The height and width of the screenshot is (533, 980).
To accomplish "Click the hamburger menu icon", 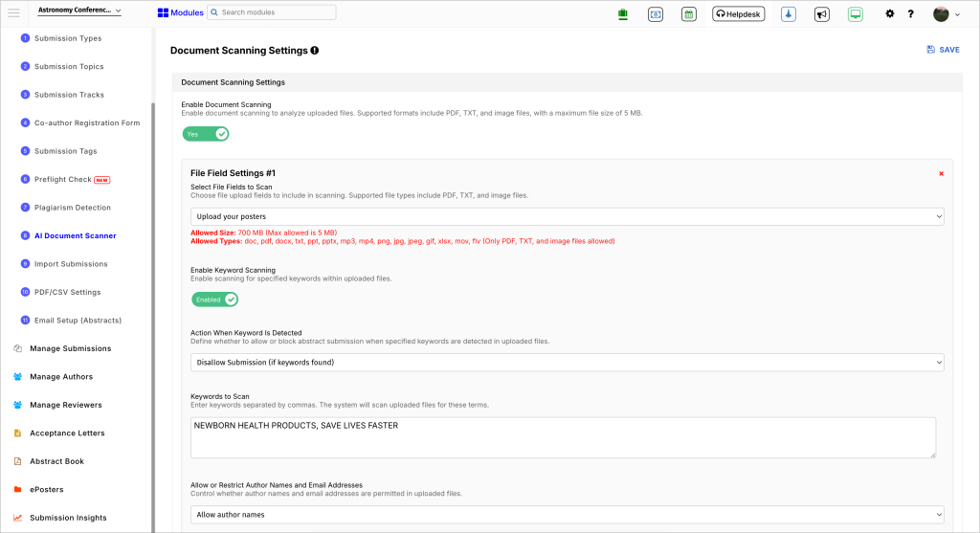I will tap(13, 12).
